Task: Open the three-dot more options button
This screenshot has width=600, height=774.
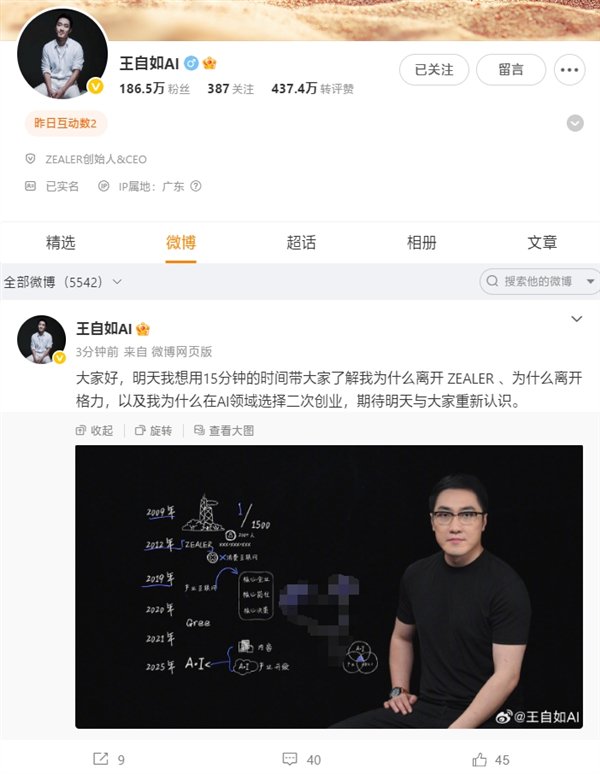Action: click(x=569, y=70)
